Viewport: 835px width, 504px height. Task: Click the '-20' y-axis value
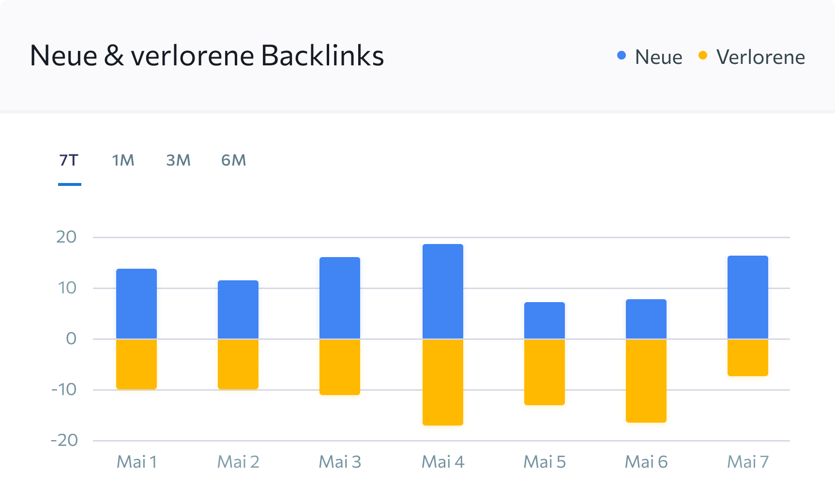pyautogui.click(x=64, y=441)
